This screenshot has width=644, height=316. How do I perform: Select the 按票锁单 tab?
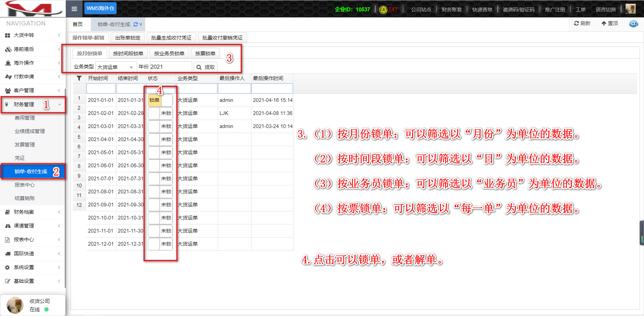click(205, 53)
